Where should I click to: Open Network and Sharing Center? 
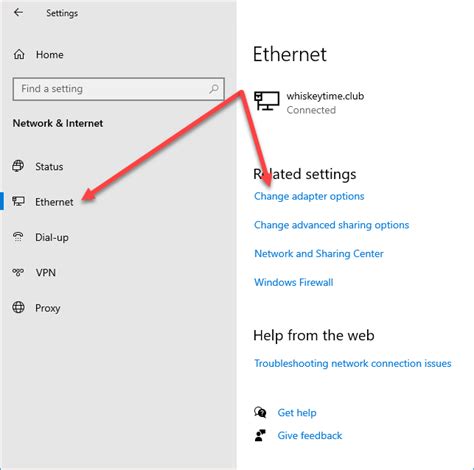point(319,254)
